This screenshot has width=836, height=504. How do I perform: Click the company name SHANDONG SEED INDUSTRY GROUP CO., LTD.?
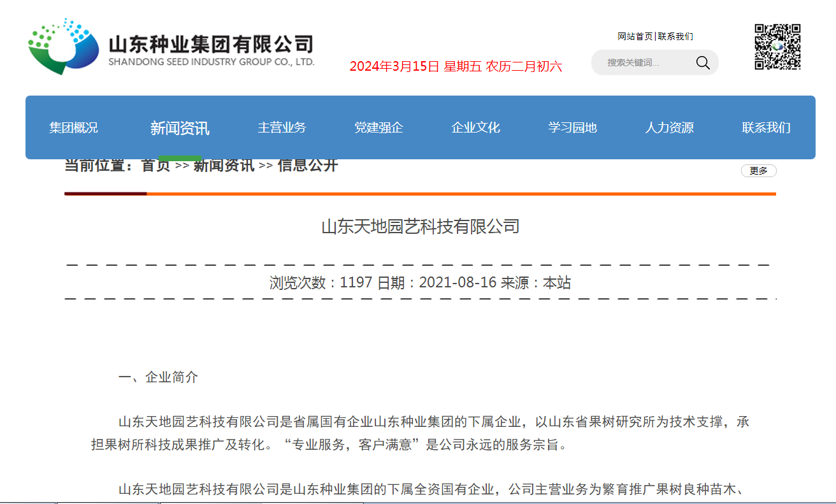pos(212,62)
